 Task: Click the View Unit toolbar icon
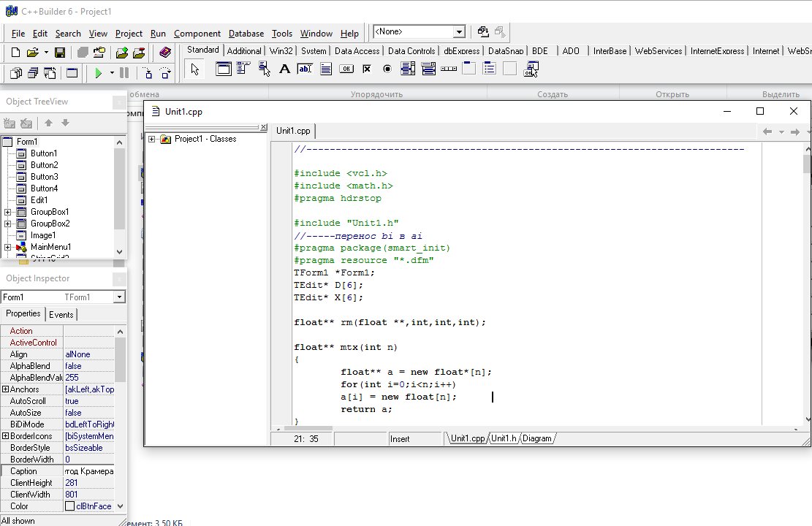click(x=16, y=73)
